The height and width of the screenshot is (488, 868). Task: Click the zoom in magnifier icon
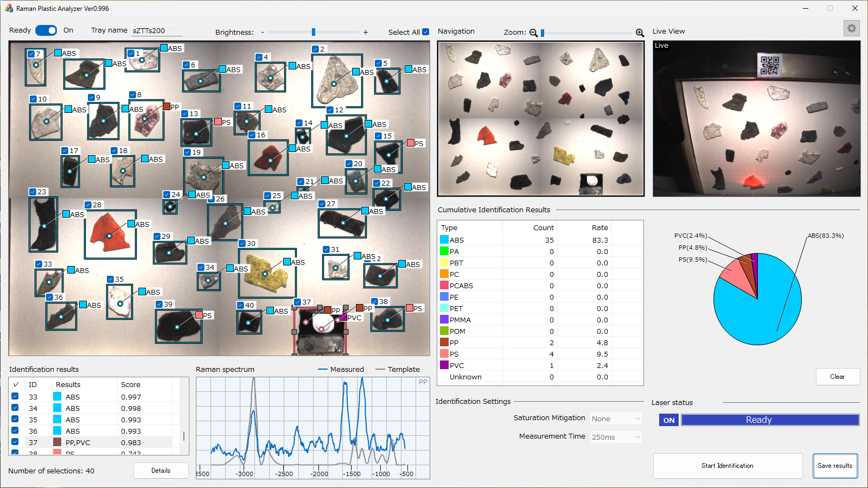point(640,33)
